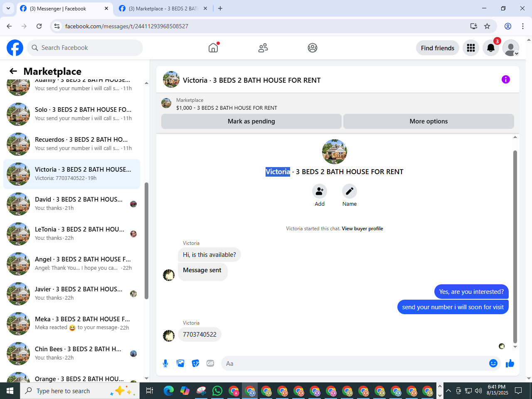Image resolution: width=532 pixels, height=399 pixels.
Task: Click the Search Facebook field
Action: [85, 48]
